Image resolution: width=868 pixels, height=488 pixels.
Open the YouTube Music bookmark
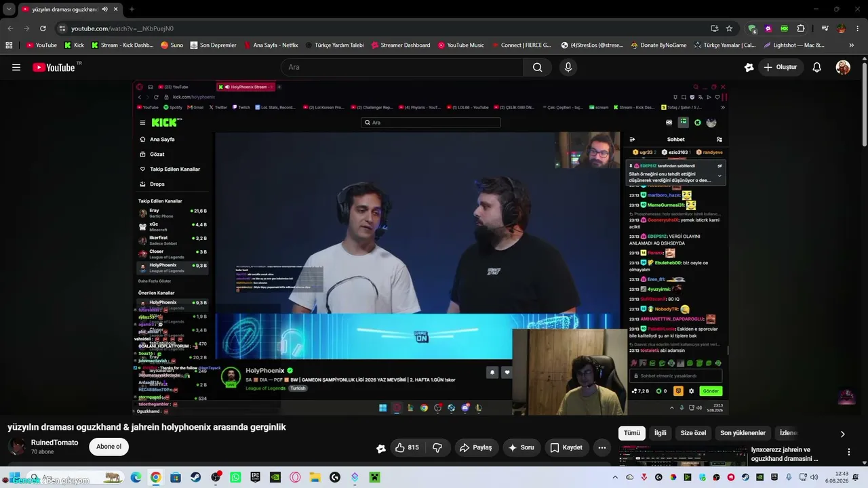point(460,45)
